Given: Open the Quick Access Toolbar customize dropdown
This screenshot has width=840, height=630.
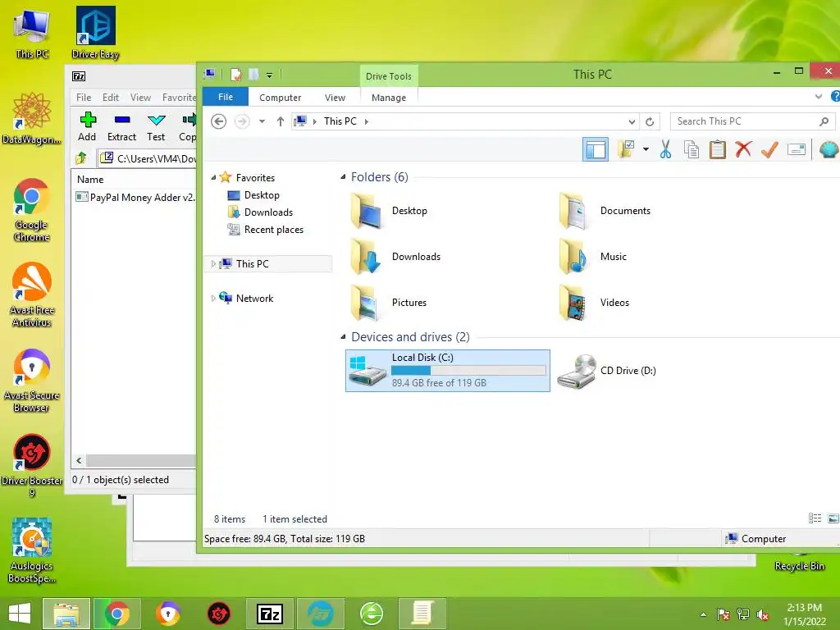Looking at the screenshot, I should (x=269, y=75).
